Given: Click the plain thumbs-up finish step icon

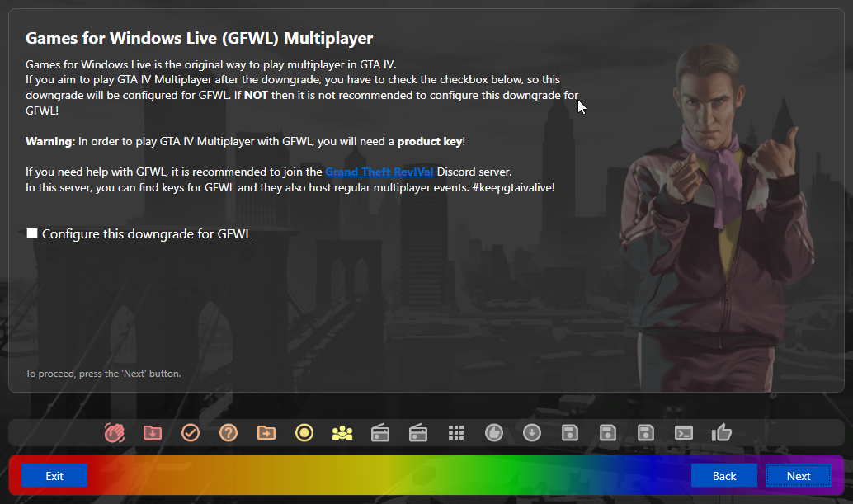Looking at the screenshot, I should point(721,433).
